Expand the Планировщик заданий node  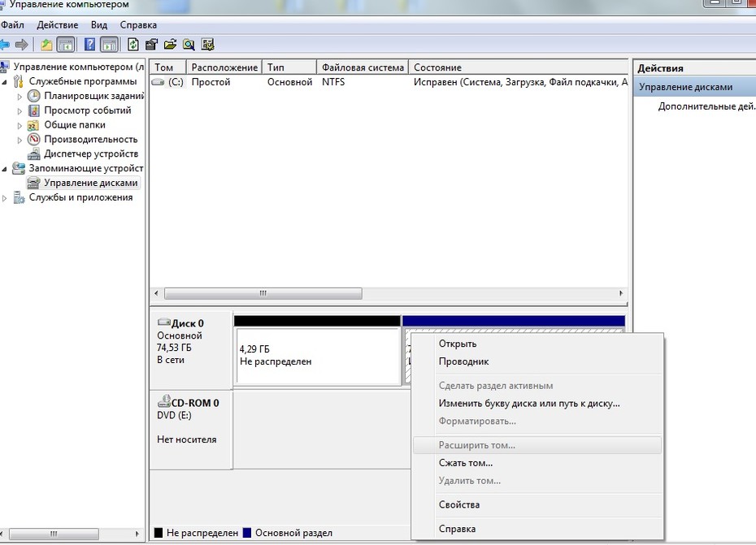point(20,97)
